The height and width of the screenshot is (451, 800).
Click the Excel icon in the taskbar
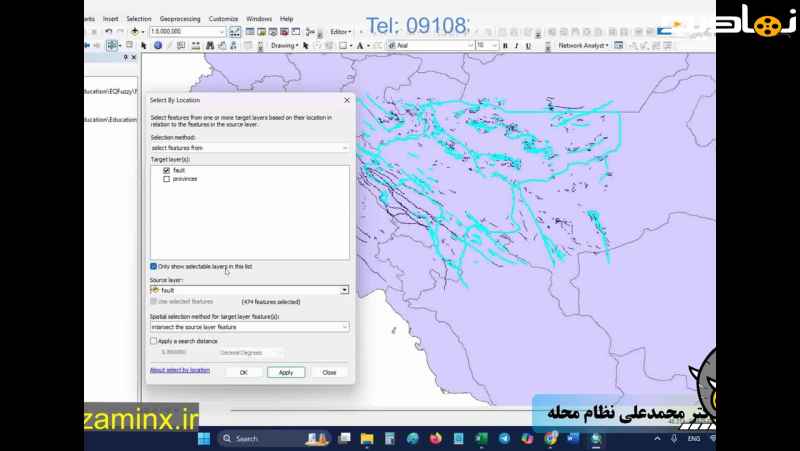point(481,439)
